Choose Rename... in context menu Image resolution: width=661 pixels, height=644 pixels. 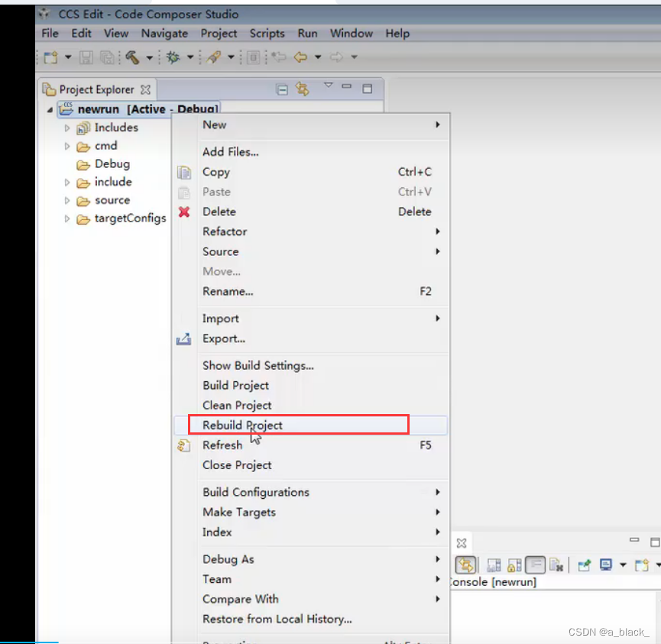click(x=310, y=291)
